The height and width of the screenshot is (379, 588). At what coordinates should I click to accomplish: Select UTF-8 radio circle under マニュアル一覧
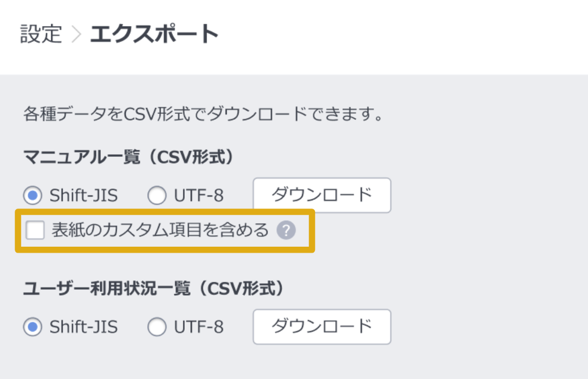click(157, 195)
